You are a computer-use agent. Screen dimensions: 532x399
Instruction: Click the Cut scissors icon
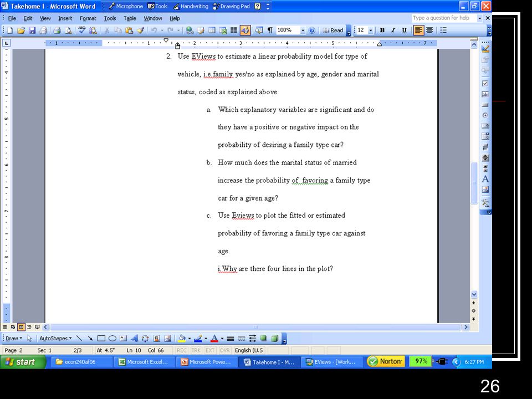(106, 30)
